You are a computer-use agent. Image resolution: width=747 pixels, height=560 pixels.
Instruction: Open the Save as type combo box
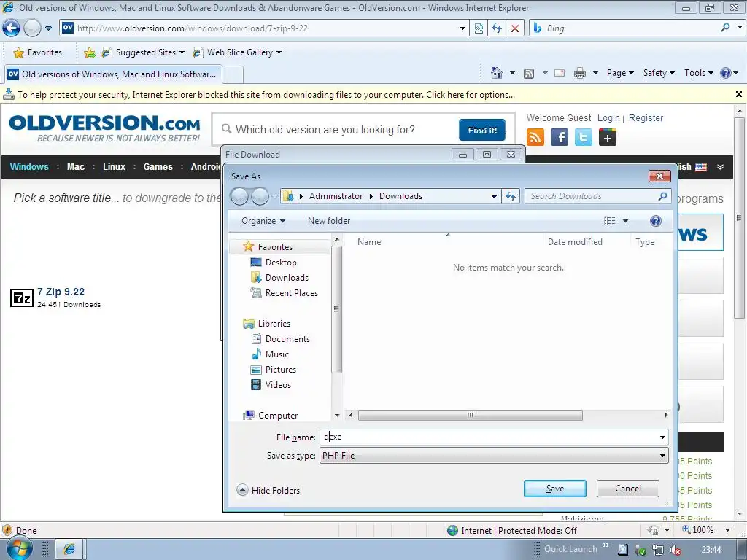point(494,456)
